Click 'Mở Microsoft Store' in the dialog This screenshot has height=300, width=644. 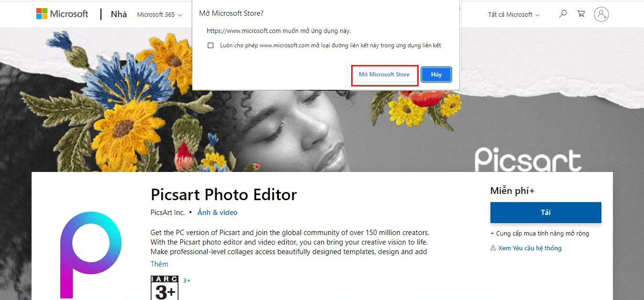(x=385, y=75)
